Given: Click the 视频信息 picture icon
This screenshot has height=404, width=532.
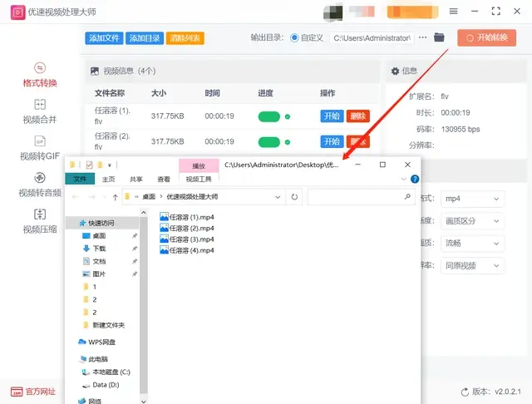Looking at the screenshot, I should [x=95, y=71].
